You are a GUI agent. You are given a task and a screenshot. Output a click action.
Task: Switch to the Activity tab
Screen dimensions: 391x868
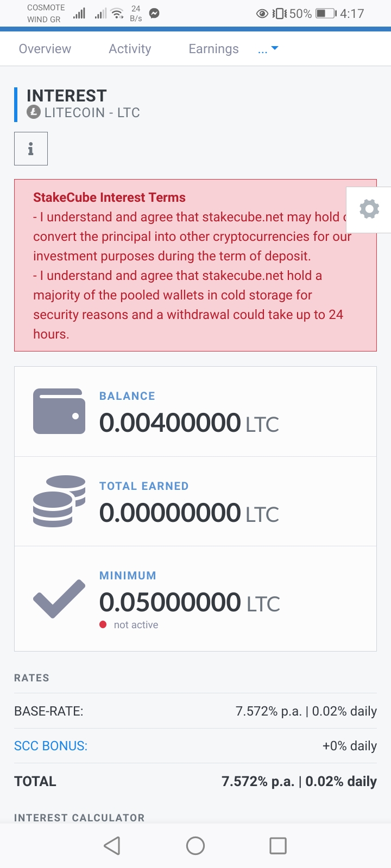click(x=130, y=49)
